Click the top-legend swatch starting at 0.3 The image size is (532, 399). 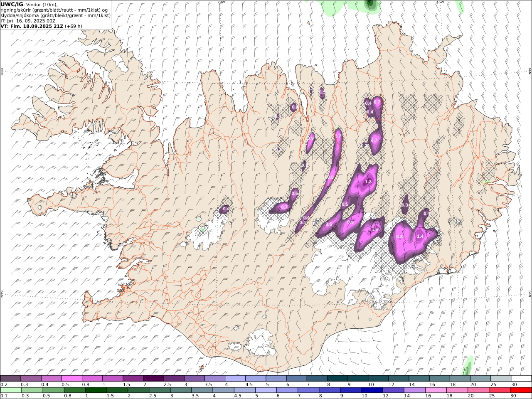[31, 379]
